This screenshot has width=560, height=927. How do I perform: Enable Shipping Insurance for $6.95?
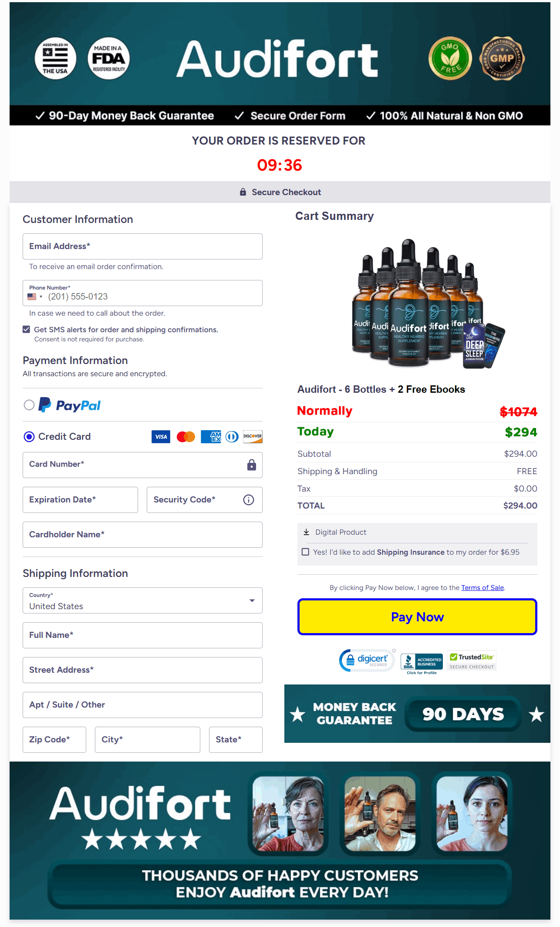[x=305, y=552]
